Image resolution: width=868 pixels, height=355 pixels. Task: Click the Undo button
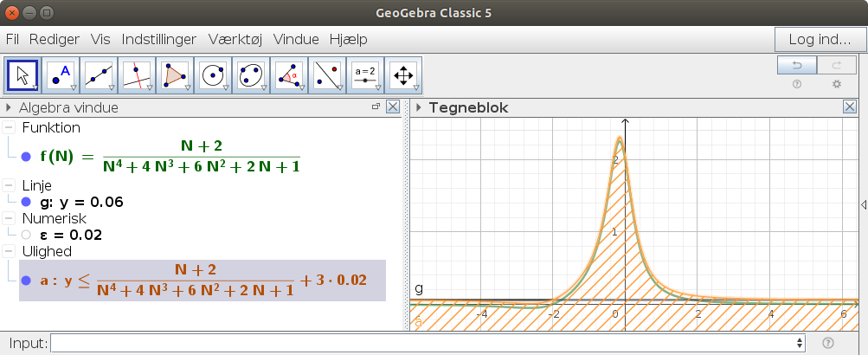pos(796,65)
